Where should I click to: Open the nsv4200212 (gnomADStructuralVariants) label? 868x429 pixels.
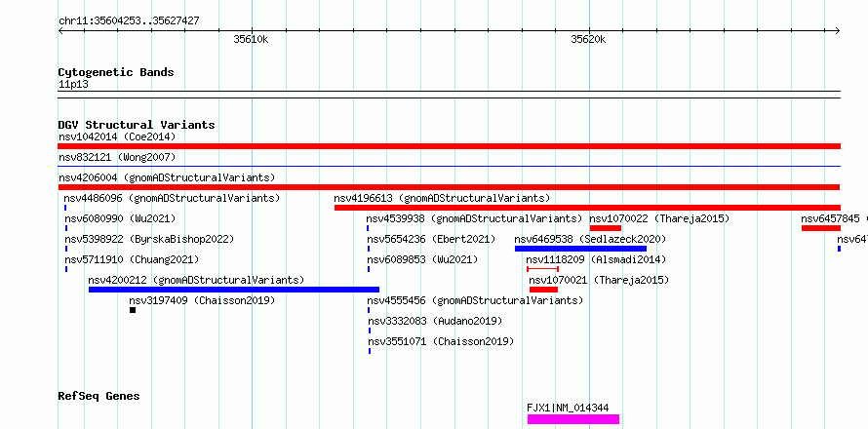(196, 280)
